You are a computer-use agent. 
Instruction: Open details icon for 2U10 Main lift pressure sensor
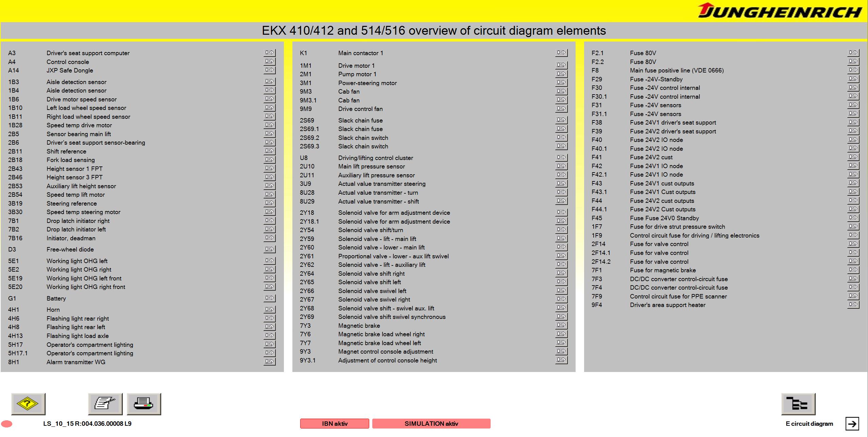pos(561,166)
